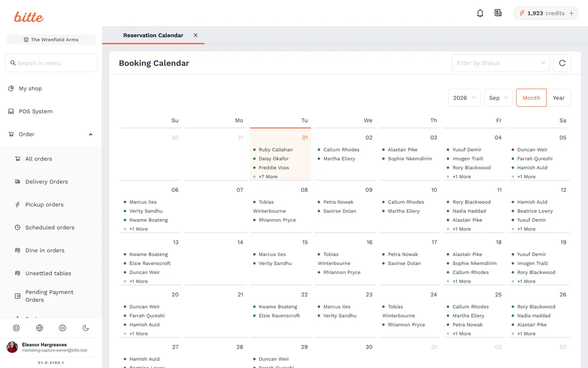Expand +1 More on September 06
The image size is (588, 368).
[139, 229]
